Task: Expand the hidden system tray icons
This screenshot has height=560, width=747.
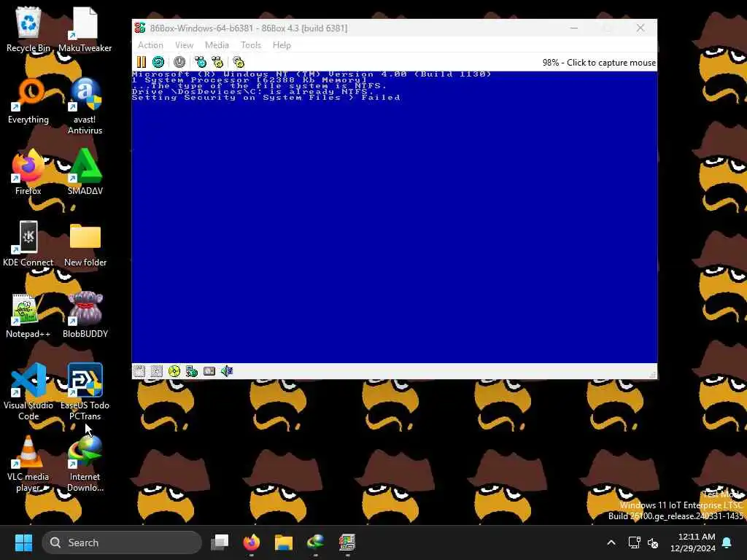Action: 611,542
